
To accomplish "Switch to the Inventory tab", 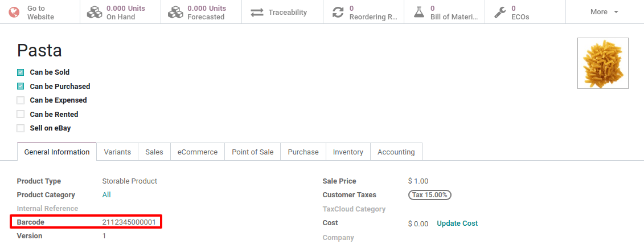I will (348, 152).
